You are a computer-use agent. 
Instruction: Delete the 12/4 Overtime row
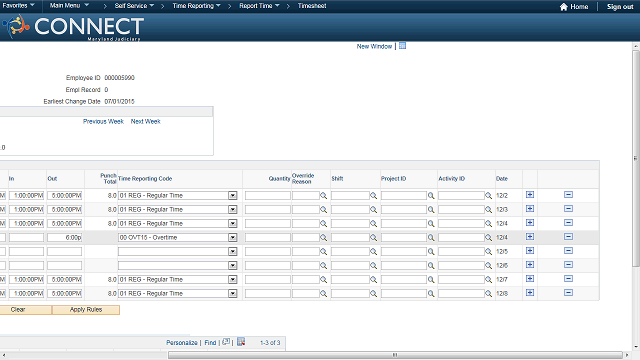568,237
